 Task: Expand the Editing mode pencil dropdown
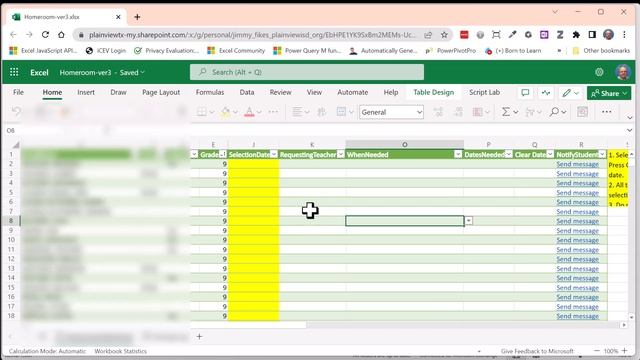point(576,93)
